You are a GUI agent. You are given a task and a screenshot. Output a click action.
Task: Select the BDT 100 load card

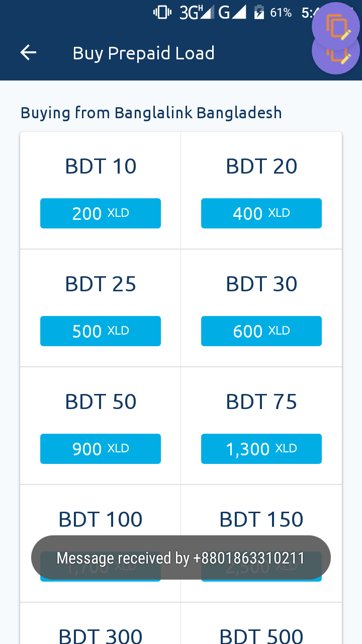[x=101, y=519]
